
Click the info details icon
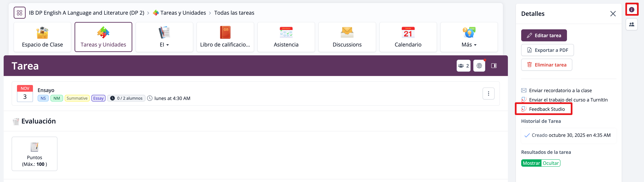pyautogui.click(x=632, y=10)
